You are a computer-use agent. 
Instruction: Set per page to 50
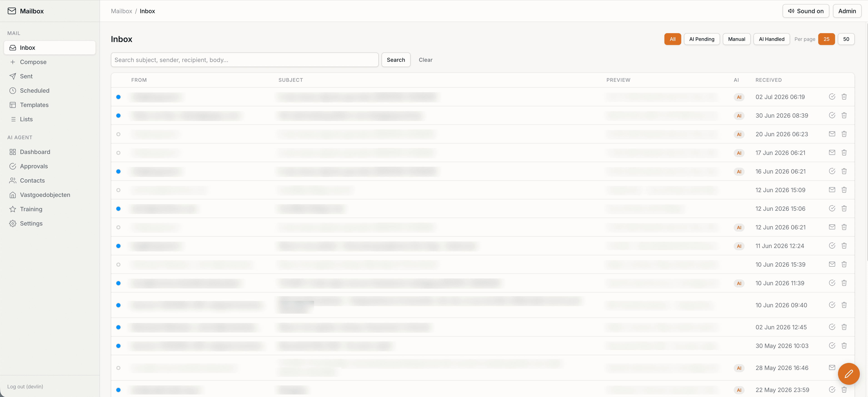pyautogui.click(x=846, y=39)
